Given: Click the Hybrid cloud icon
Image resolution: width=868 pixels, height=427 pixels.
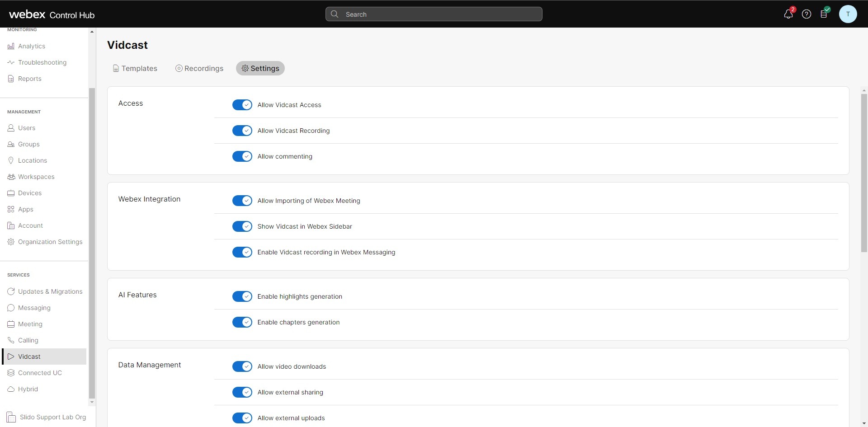Looking at the screenshot, I should 11,389.
